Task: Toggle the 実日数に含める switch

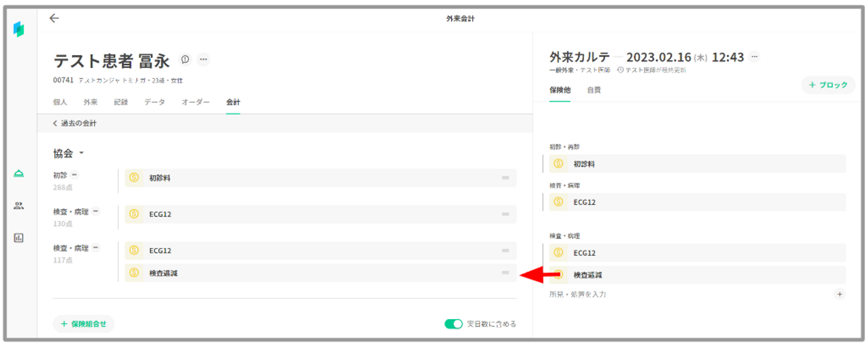Action: pos(454,324)
